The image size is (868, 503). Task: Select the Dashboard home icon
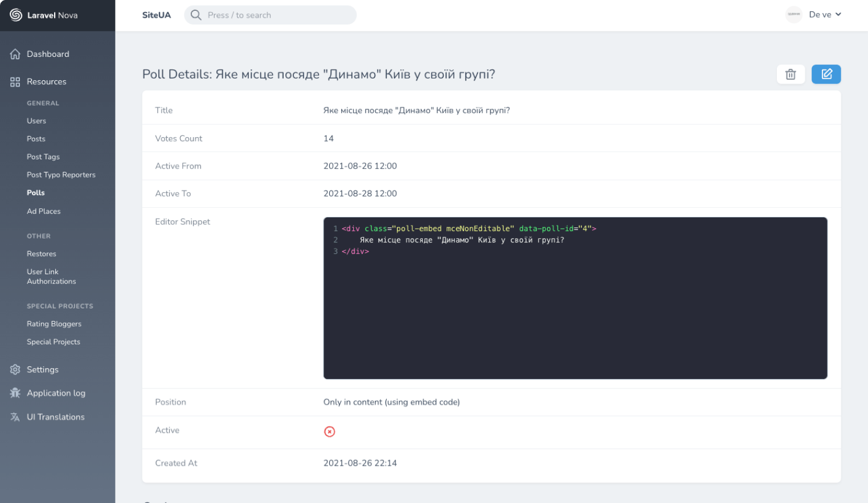coord(14,53)
